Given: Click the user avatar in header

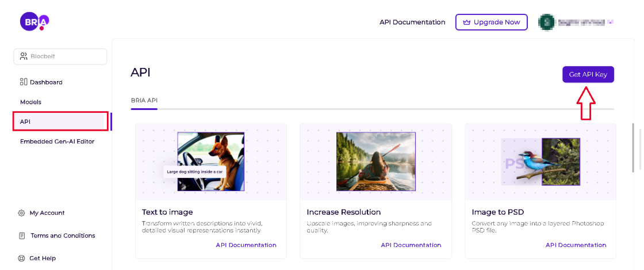Looking at the screenshot, I should (x=546, y=22).
